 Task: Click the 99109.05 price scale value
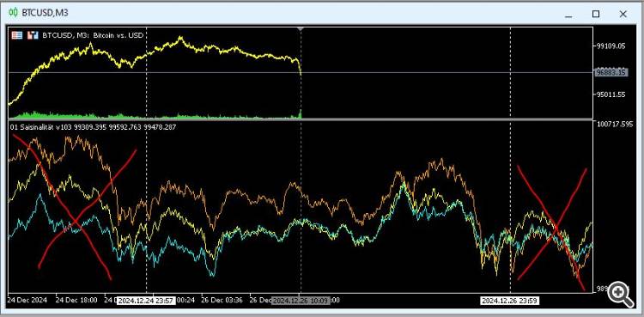[611, 46]
